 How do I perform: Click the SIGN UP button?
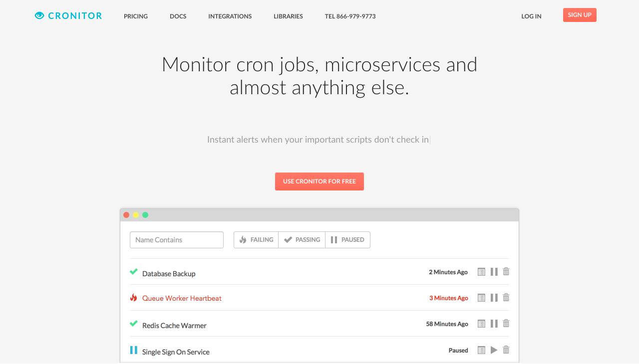coord(580,15)
